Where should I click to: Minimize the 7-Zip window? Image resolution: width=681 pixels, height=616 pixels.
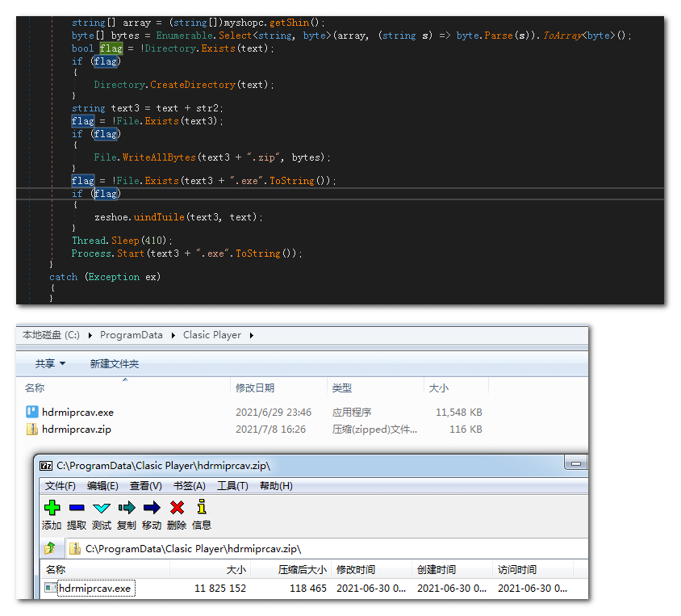pos(576,463)
